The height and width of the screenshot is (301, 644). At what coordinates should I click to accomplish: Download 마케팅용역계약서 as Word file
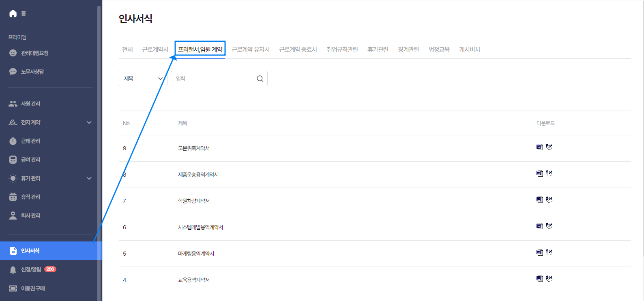tap(539, 252)
